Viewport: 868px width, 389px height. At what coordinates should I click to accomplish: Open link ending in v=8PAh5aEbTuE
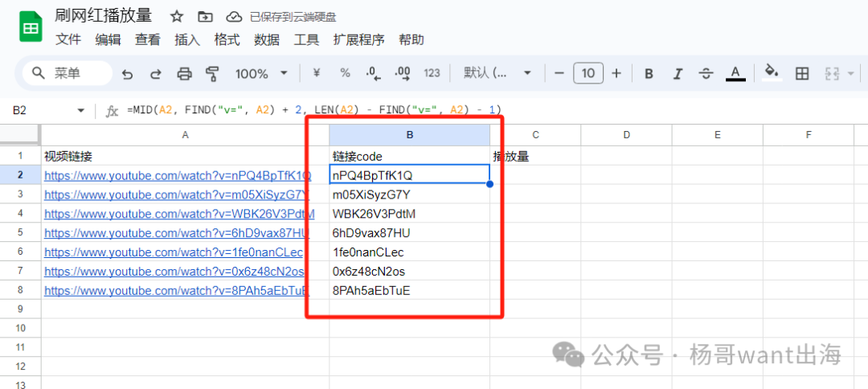pos(177,290)
